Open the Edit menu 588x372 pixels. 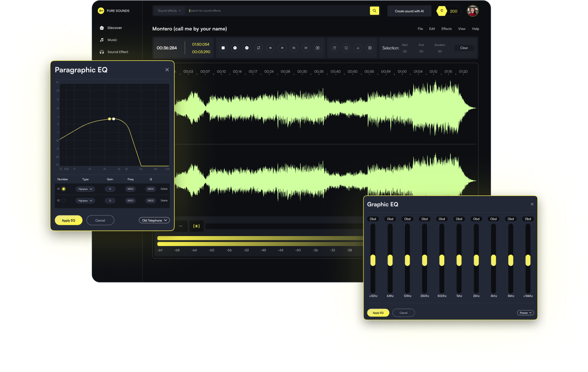coord(432,29)
